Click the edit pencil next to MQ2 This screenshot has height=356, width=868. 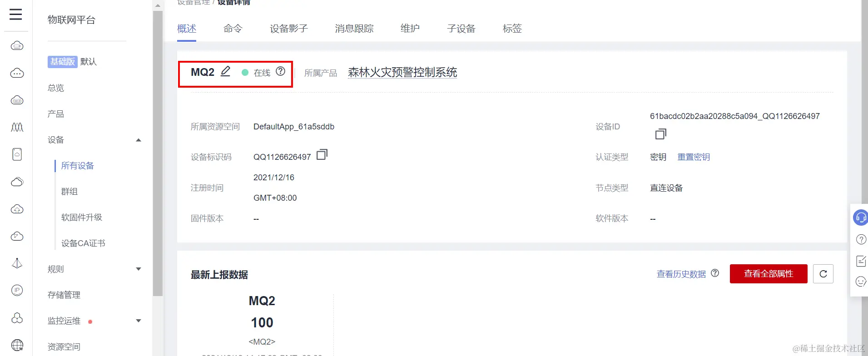pos(226,71)
